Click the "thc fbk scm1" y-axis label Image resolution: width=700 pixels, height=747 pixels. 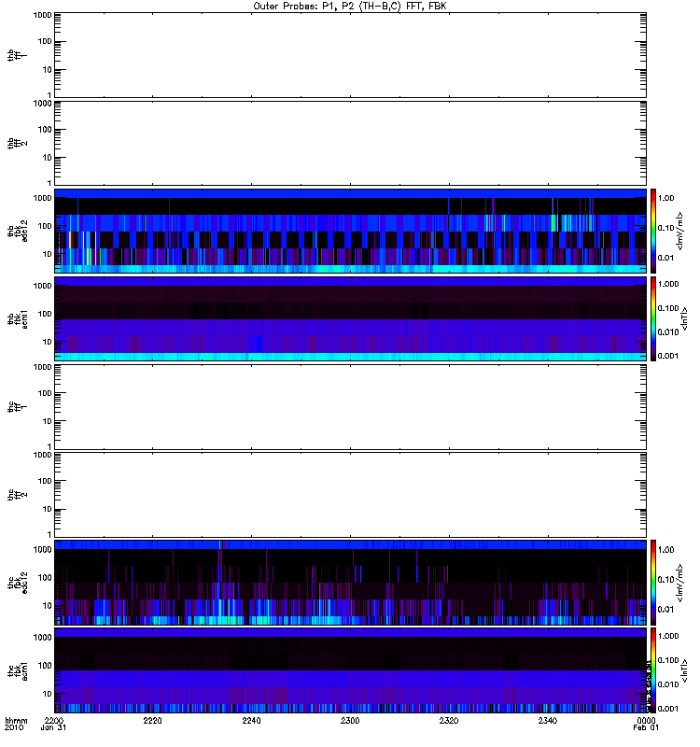tap(18, 670)
